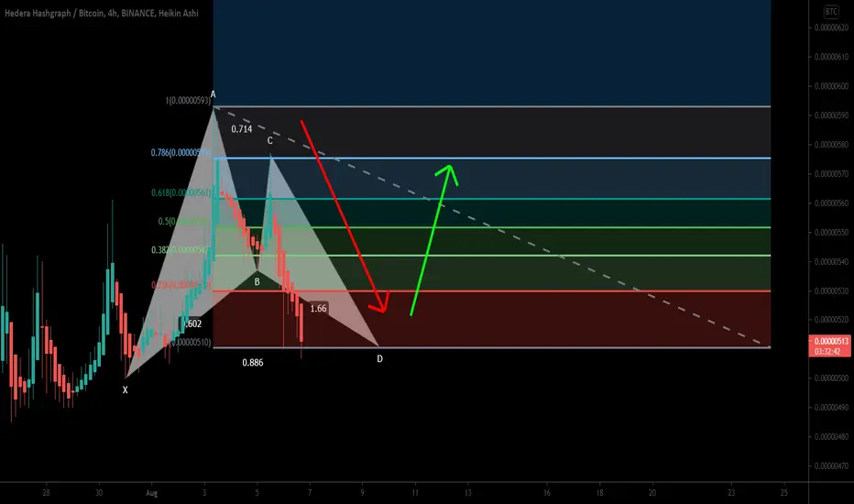Click the 0.714 ratio label near point A

click(241, 129)
